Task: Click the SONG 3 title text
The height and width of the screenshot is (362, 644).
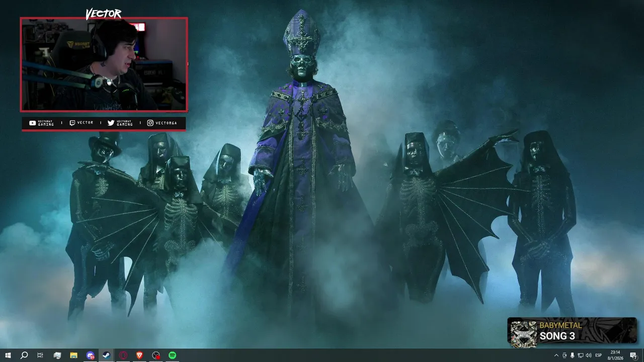Action: pyautogui.click(x=557, y=336)
